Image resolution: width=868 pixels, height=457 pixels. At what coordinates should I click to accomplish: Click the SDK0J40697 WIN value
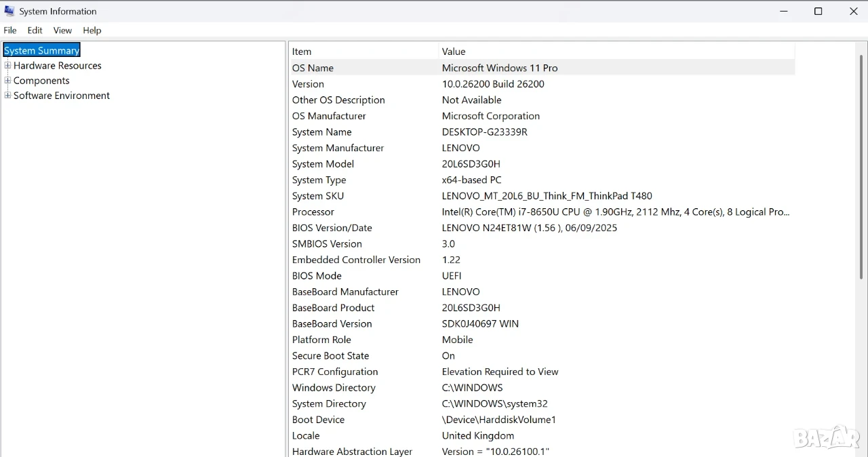[480, 324]
